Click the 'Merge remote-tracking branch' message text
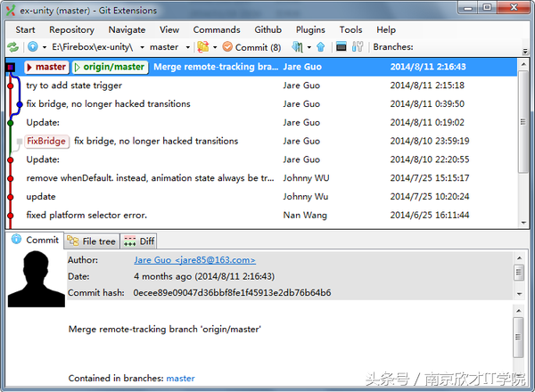This screenshot has height=392, width=535. (165, 330)
